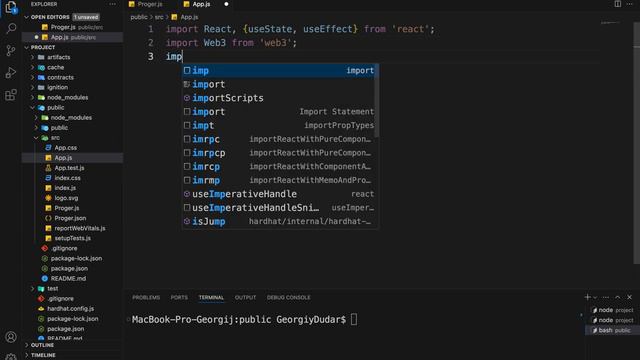Choose the imp snippet suggestion
Screen dimensions: 640x360
(x=279, y=71)
